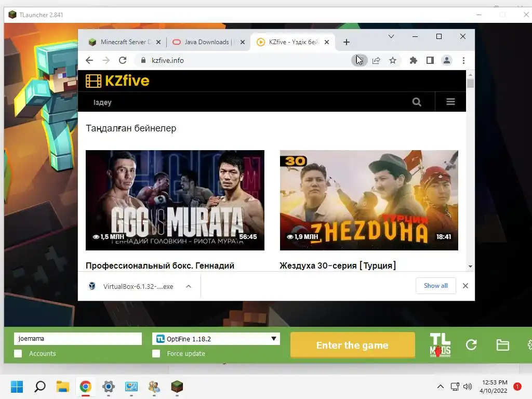Click the joemama username field in TLauncher
The height and width of the screenshot is (399, 532).
pyautogui.click(x=78, y=339)
